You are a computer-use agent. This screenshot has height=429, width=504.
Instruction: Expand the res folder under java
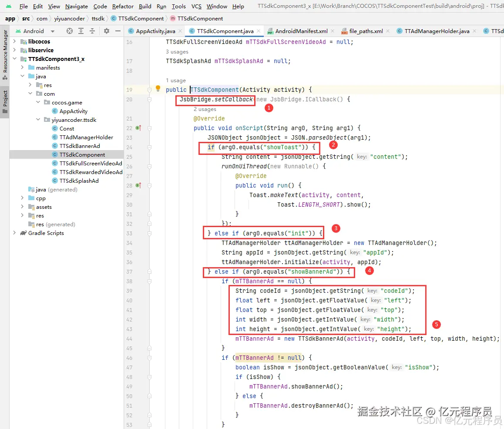tap(30, 85)
